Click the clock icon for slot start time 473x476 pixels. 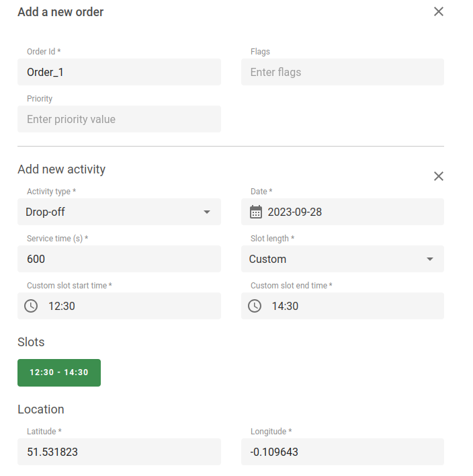(31, 306)
